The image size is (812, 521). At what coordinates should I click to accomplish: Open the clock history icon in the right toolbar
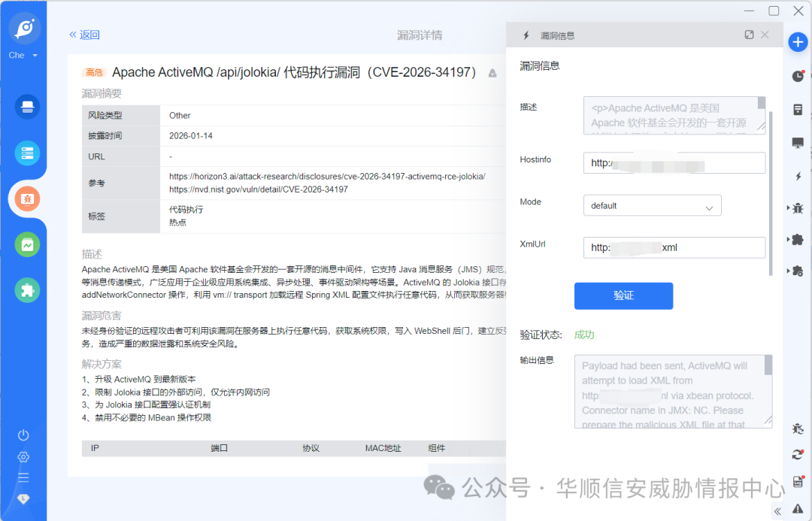[798, 76]
